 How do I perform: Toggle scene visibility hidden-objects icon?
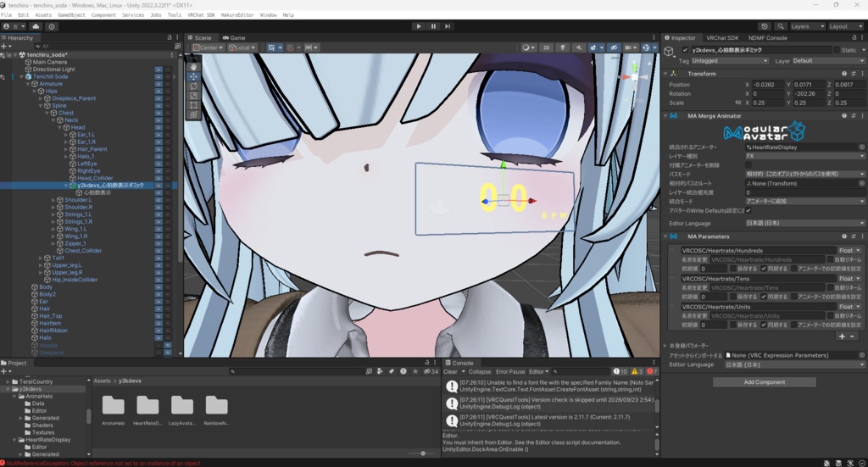[x=614, y=47]
